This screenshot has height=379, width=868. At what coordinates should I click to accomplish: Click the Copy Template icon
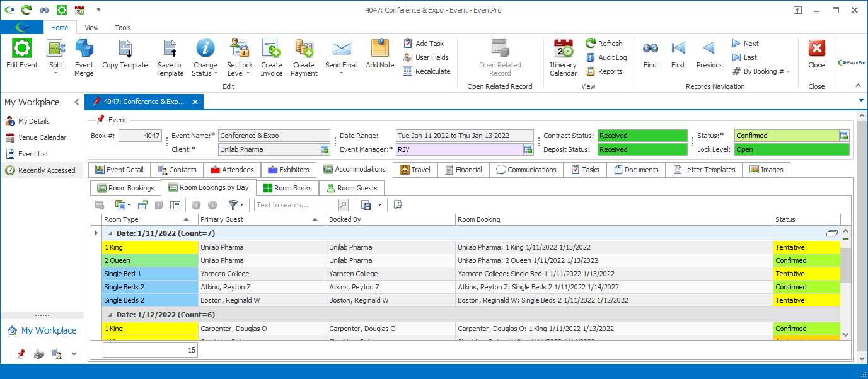[x=125, y=49]
